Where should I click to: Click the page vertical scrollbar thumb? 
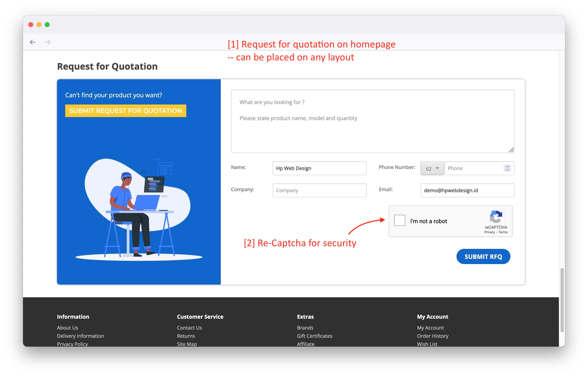562,300
